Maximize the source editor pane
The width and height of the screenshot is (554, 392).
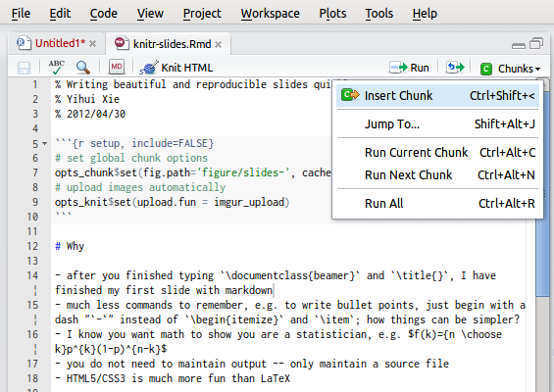(x=536, y=44)
